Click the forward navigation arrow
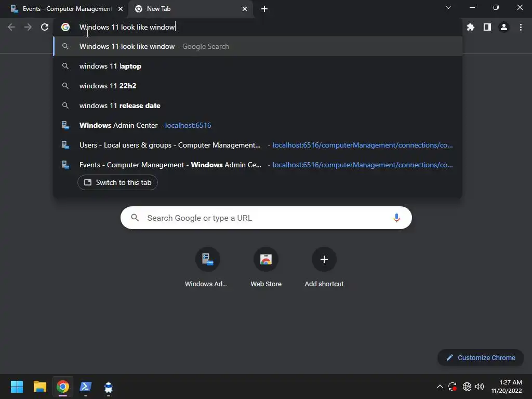Screen dimensions: 532x399 click(x=28, y=27)
